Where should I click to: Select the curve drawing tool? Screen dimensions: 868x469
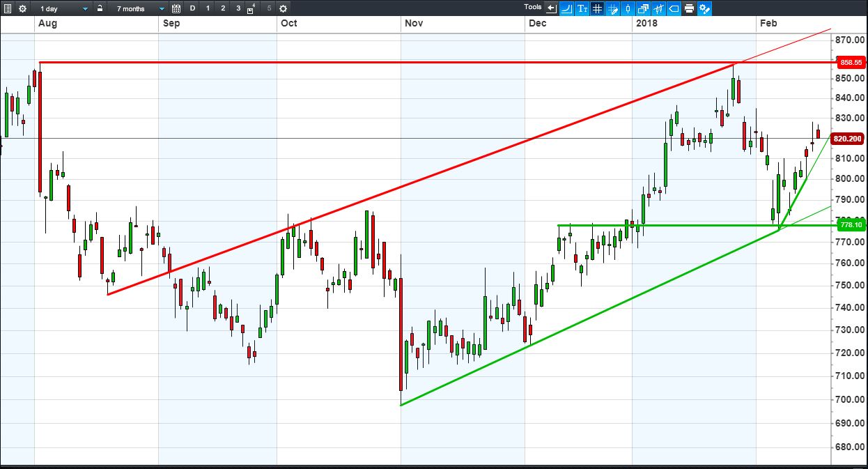[566, 8]
